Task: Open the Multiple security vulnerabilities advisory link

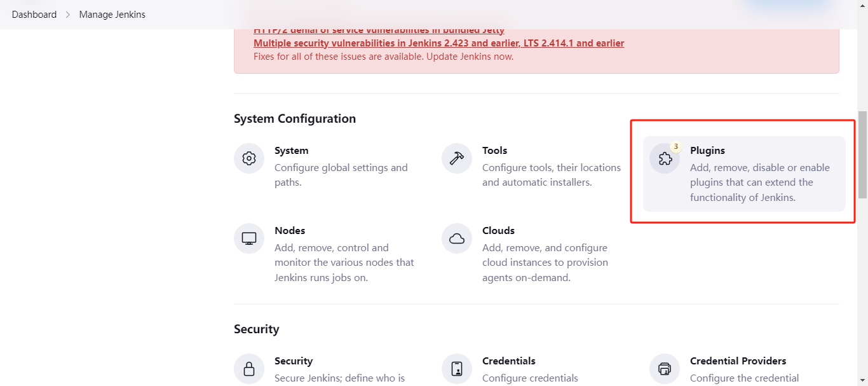Action: coord(438,43)
